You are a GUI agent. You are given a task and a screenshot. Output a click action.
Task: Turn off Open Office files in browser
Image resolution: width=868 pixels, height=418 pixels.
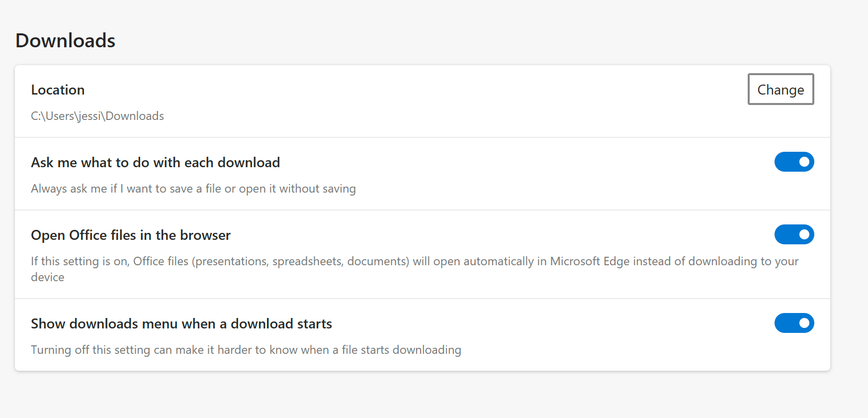(794, 234)
